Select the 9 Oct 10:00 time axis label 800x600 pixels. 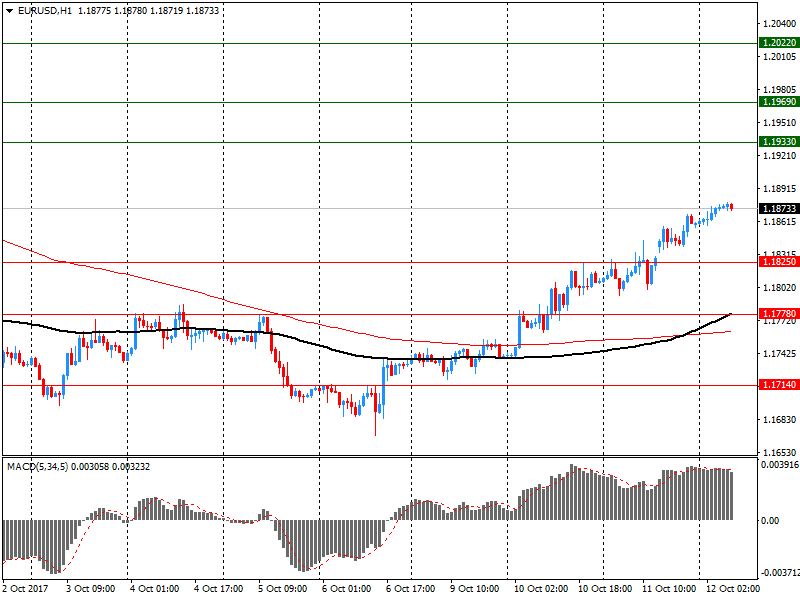(474, 589)
